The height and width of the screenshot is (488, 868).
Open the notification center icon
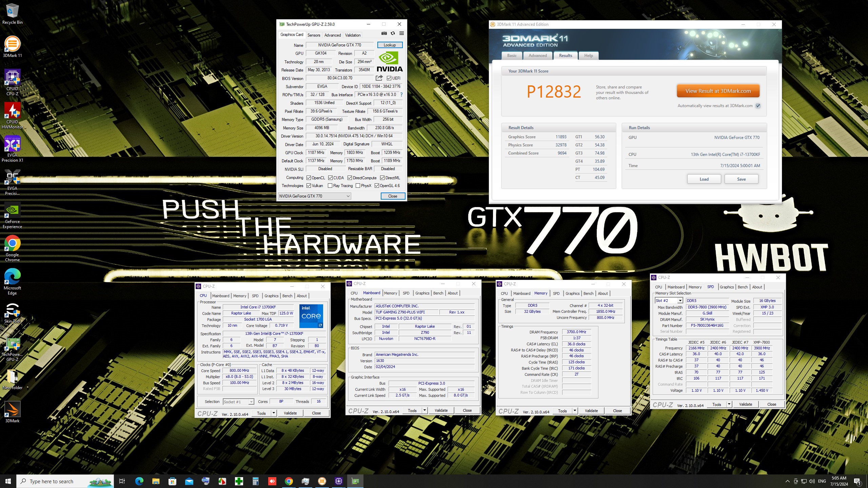point(857,481)
